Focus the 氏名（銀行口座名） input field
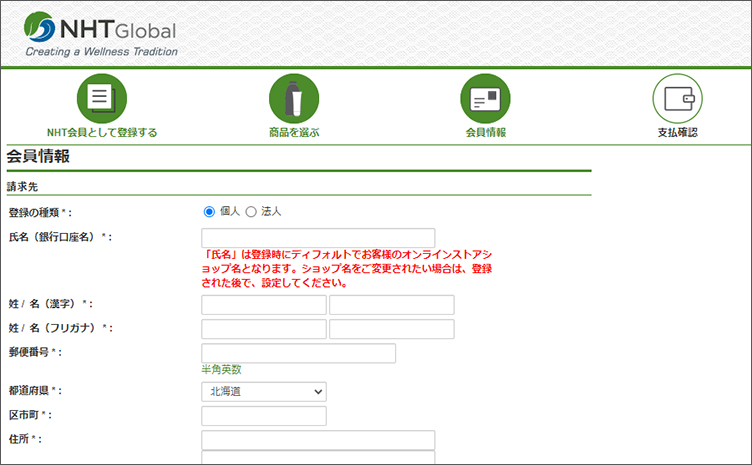The image size is (752, 465). click(x=318, y=238)
